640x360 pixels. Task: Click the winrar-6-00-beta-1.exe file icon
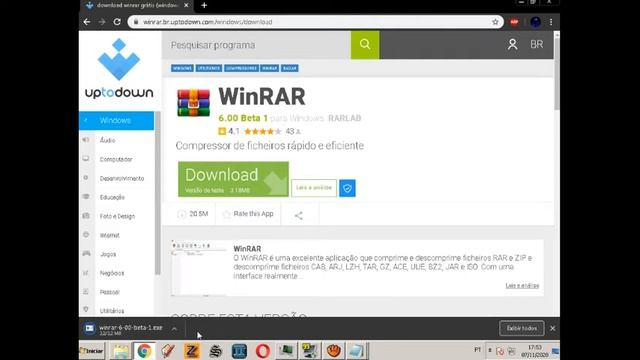[89, 329]
